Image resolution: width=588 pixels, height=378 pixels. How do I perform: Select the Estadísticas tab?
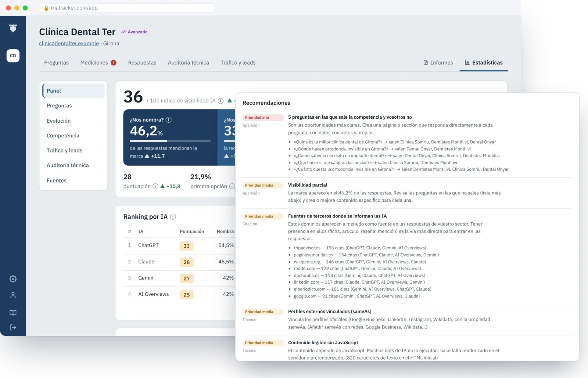[484, 62]
